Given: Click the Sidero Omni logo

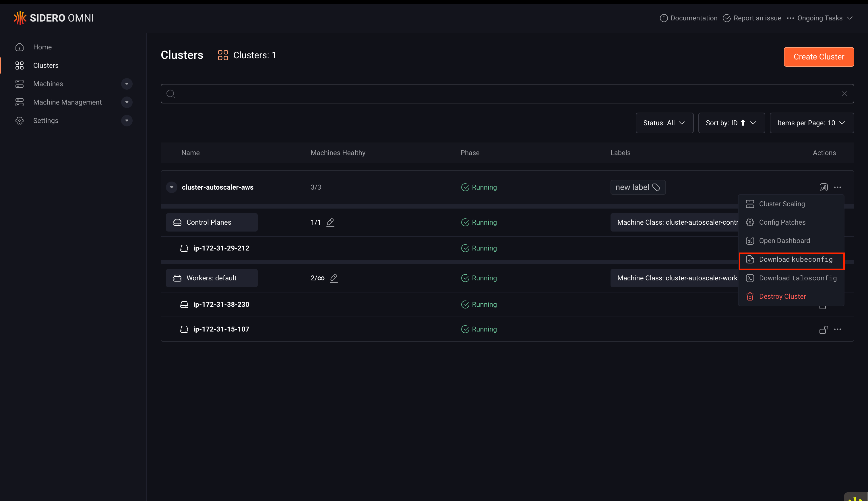Looking at the screenshot, I should pos(54,18).
